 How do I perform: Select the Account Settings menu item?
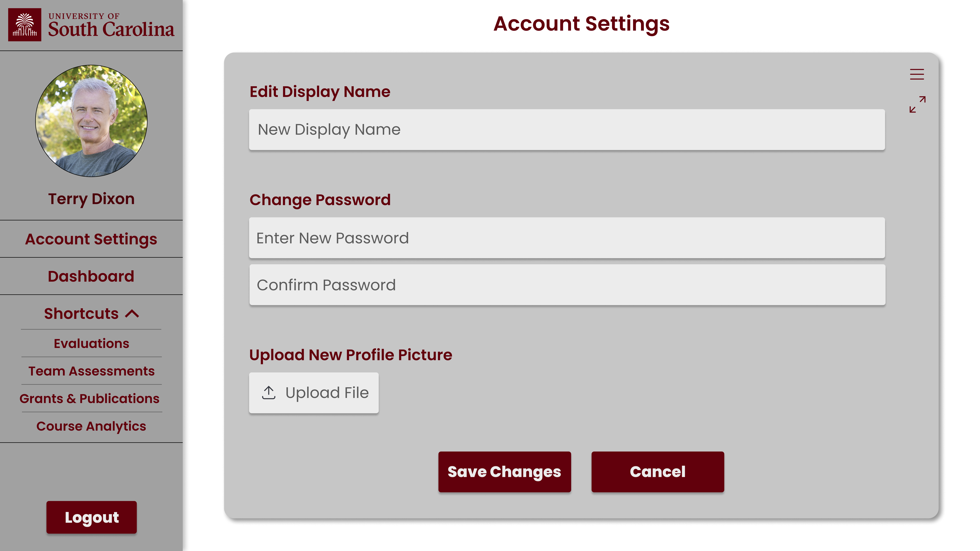92,239
